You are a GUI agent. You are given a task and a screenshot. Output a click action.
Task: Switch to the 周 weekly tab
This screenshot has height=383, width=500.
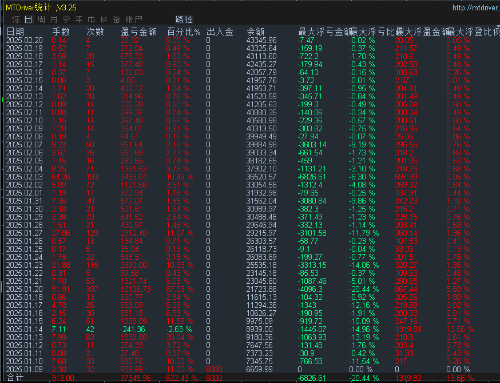coord(41,19)
